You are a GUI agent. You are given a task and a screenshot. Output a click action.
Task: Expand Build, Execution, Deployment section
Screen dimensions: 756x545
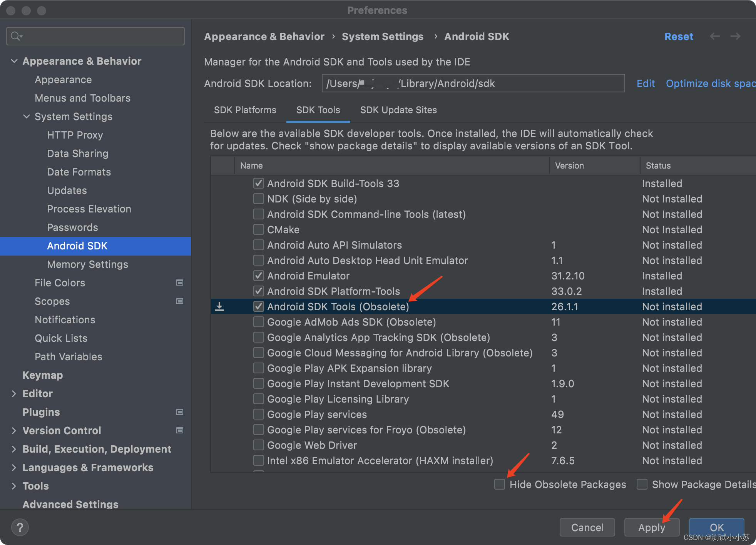(x=14, y=449)
